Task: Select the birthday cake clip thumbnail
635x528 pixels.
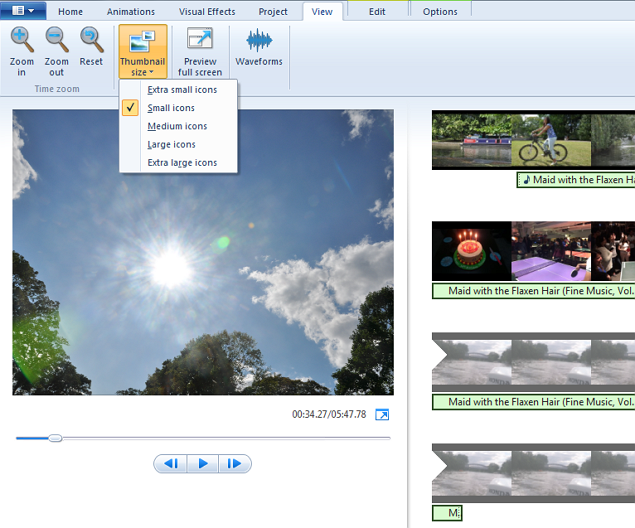Action: (472, 251)
